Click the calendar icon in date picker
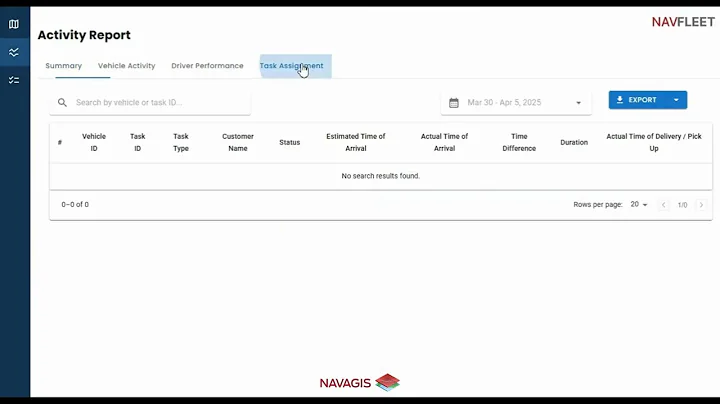The height and width of the screenshot is (404, 720). pyautogui.click(x=454, y=102)
